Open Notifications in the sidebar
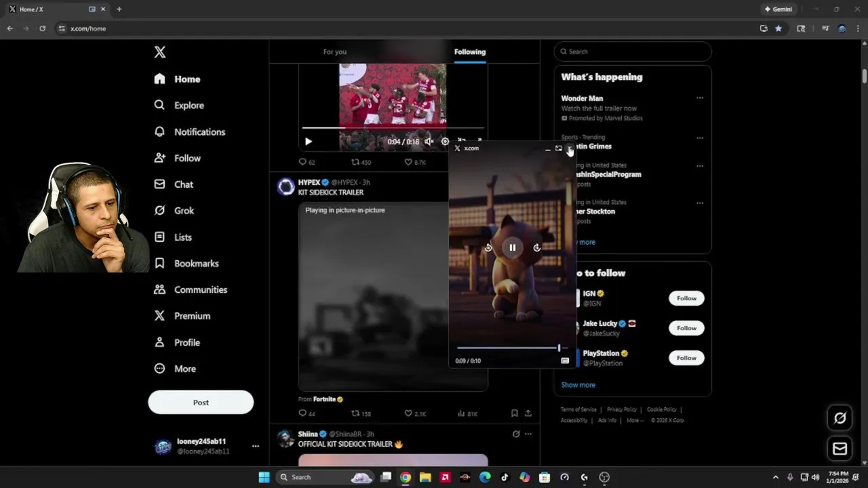 coord(189,131)
